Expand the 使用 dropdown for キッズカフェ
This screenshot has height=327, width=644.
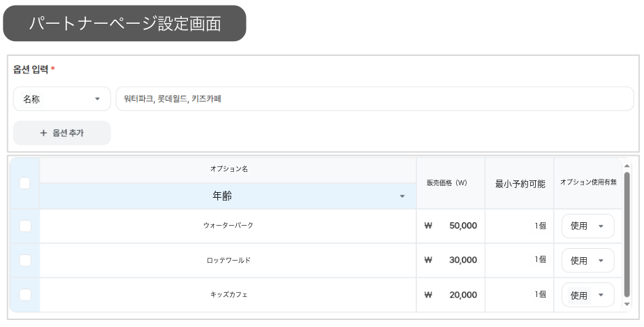tap(587, 295)
